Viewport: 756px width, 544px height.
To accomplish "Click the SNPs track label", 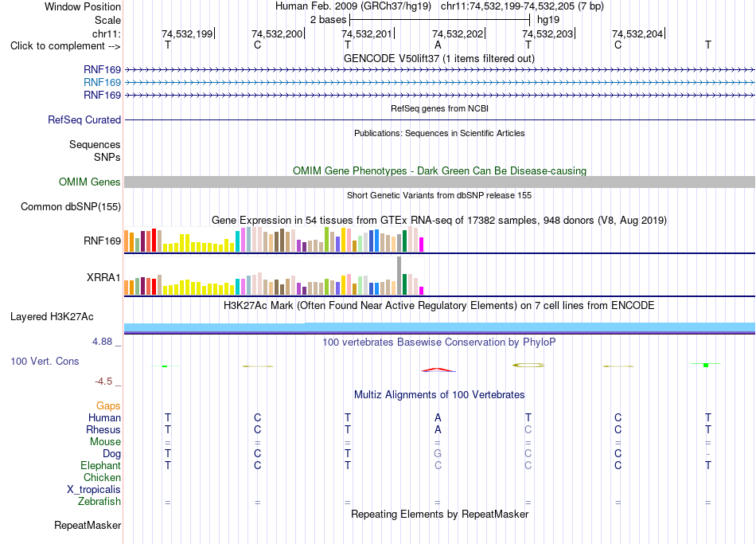I will (x=107, y=158).
